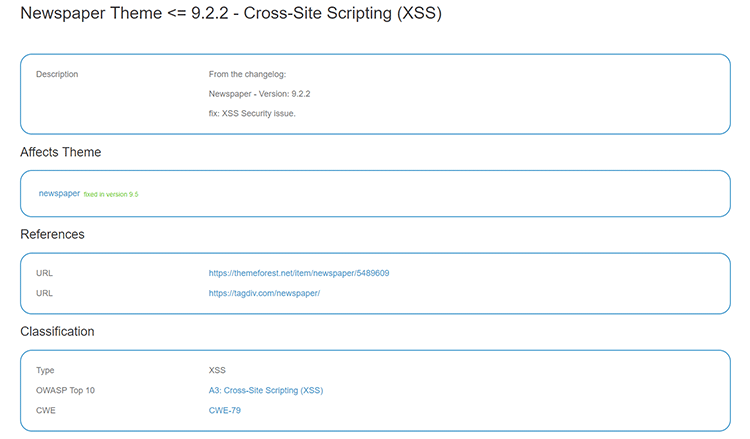Image resolution: width=750 pixels, height=439 pixels.
Task: Select the page title Newspaper Theme <= 9.2.2
Action: click(231, 13)
